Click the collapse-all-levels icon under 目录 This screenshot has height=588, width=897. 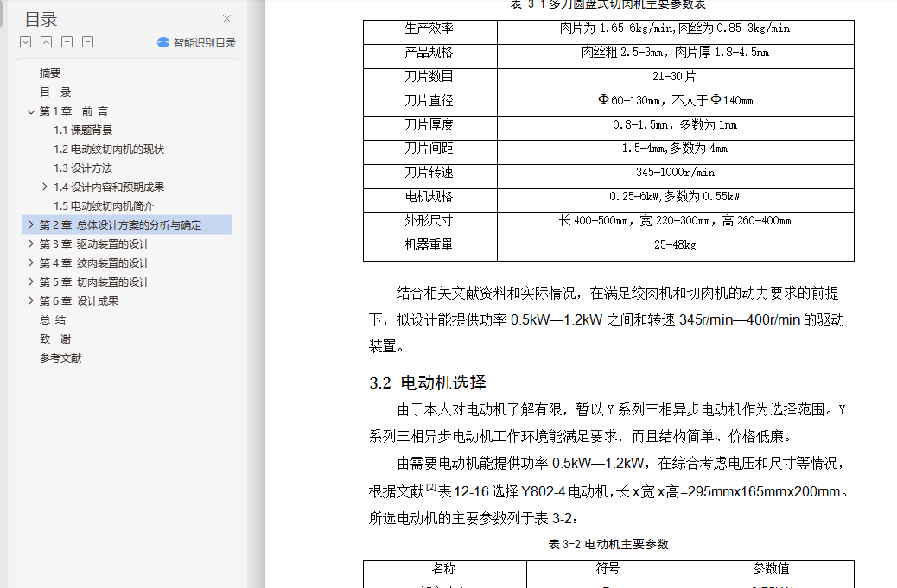47,41
